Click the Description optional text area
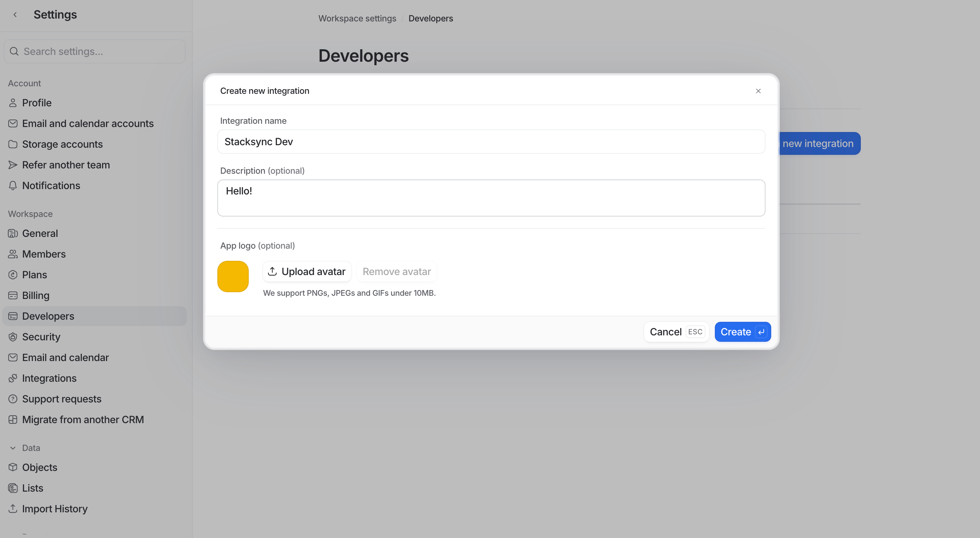The image size is (980, 538). 491,197
